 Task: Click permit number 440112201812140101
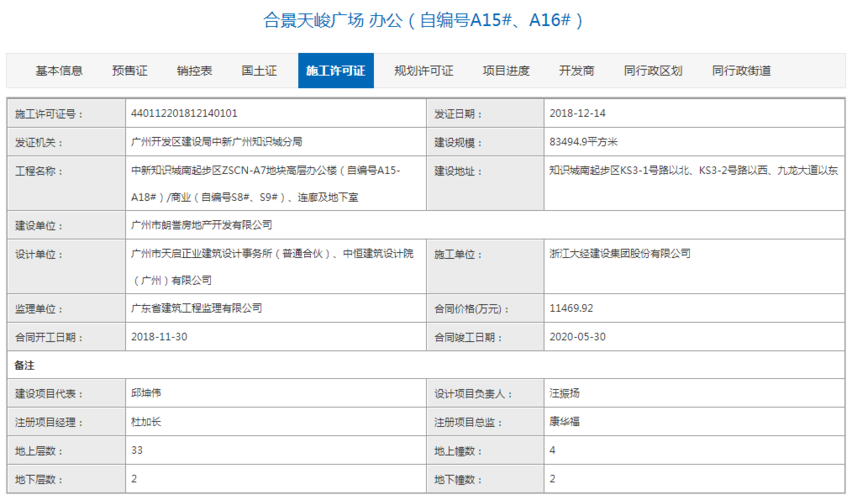pyautogui.click(x=185, y=114)
